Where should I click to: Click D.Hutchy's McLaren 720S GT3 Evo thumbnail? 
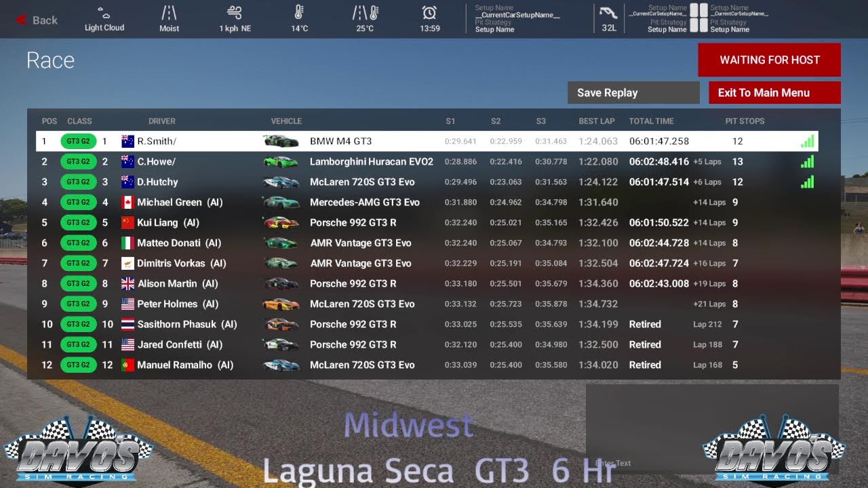point(281,182)
